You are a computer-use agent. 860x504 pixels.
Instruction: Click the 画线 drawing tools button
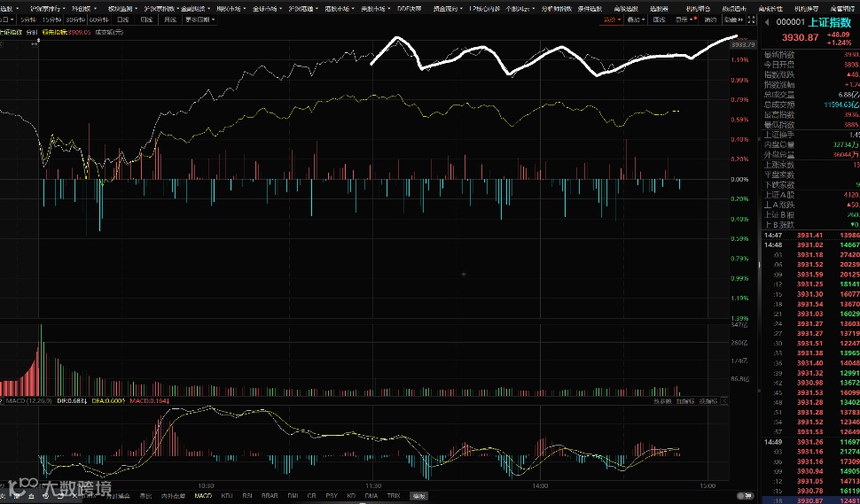659,19
